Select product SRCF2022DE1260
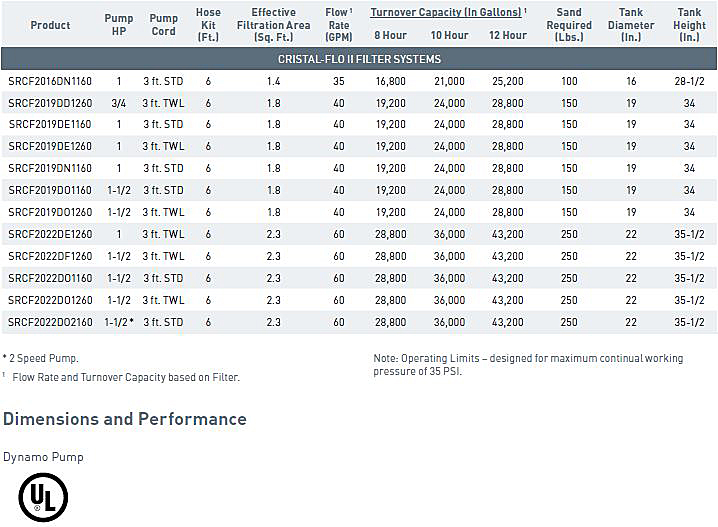718x527 pixels. point(50,234)
